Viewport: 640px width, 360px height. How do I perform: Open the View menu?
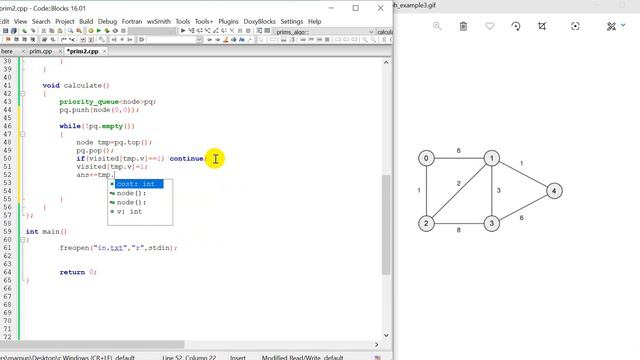[20, 21]
